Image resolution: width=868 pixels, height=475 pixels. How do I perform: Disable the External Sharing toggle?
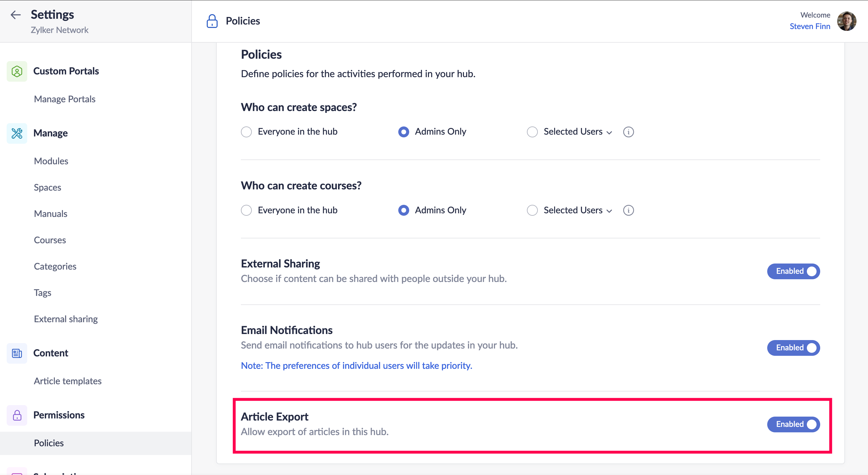click(x=793, y=271)
